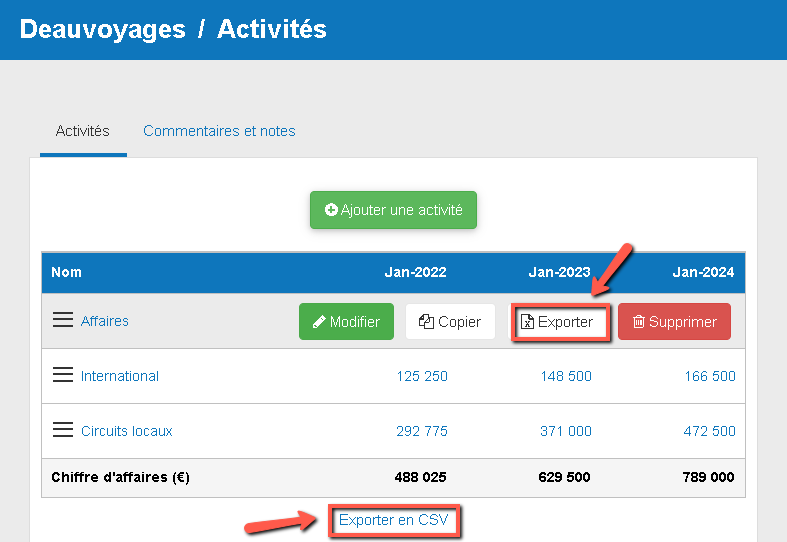Viewport: 787px width, 542px height.
Task: Click Deauvoyages in the page header
Action: [x=102, y=29]
